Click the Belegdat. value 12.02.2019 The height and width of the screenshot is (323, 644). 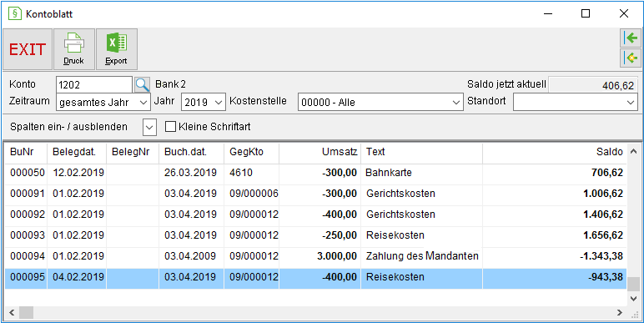tap(78, 173)
